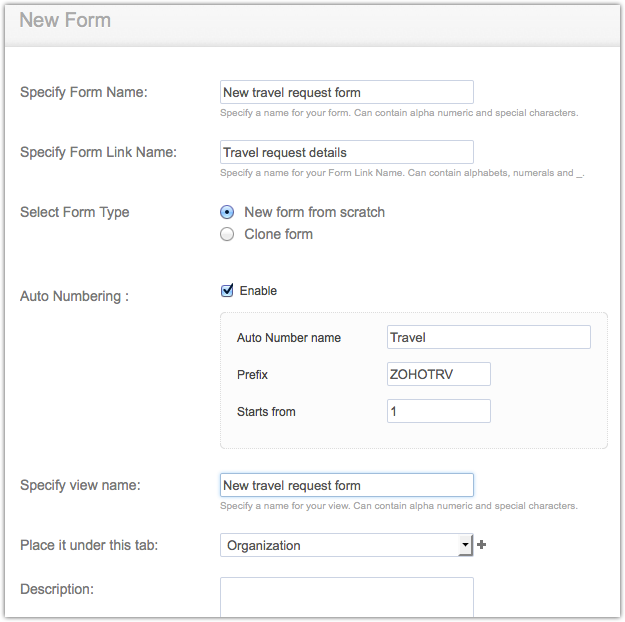Click inside the Description text area
625x622 pixels.
[346, 597]
